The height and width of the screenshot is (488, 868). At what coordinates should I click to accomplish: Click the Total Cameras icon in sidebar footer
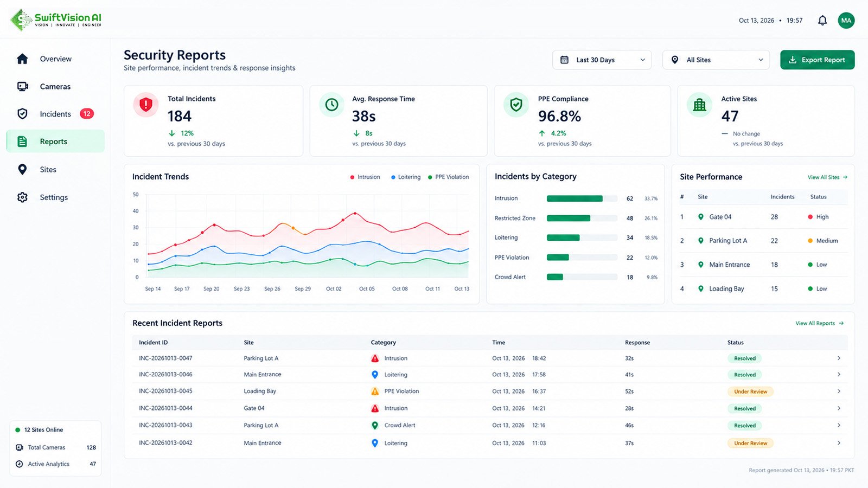[x=20, y=447]
